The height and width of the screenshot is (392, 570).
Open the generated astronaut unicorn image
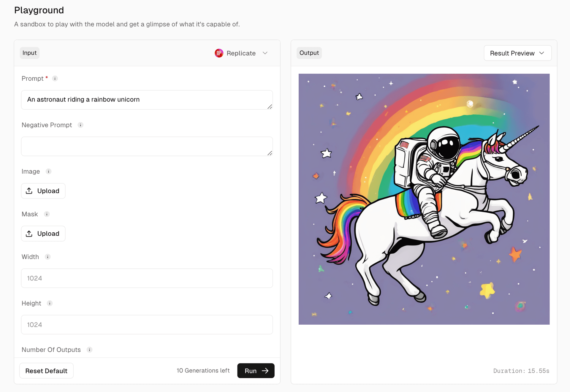(x=424, y=199)
